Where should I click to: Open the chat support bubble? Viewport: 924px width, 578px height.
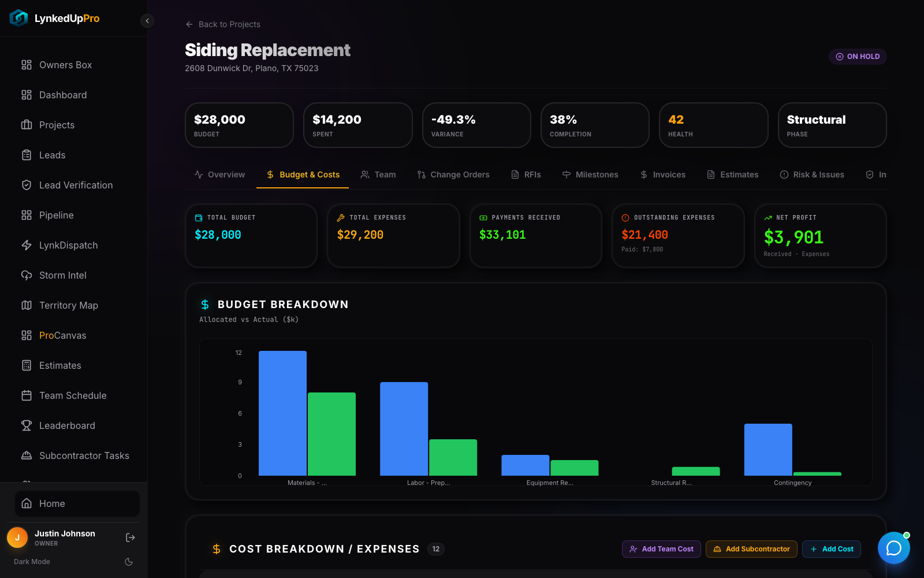[894, 548]
